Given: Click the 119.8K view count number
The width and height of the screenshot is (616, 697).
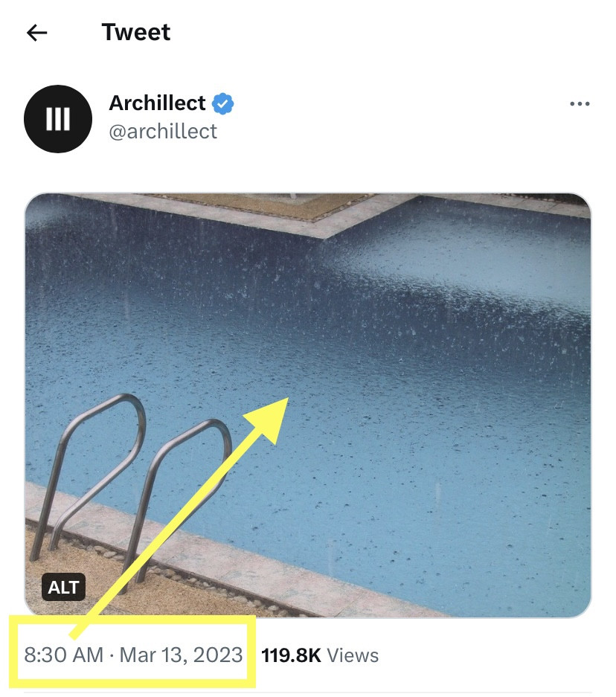Looking at the screenshot, I should coord(291,655).
